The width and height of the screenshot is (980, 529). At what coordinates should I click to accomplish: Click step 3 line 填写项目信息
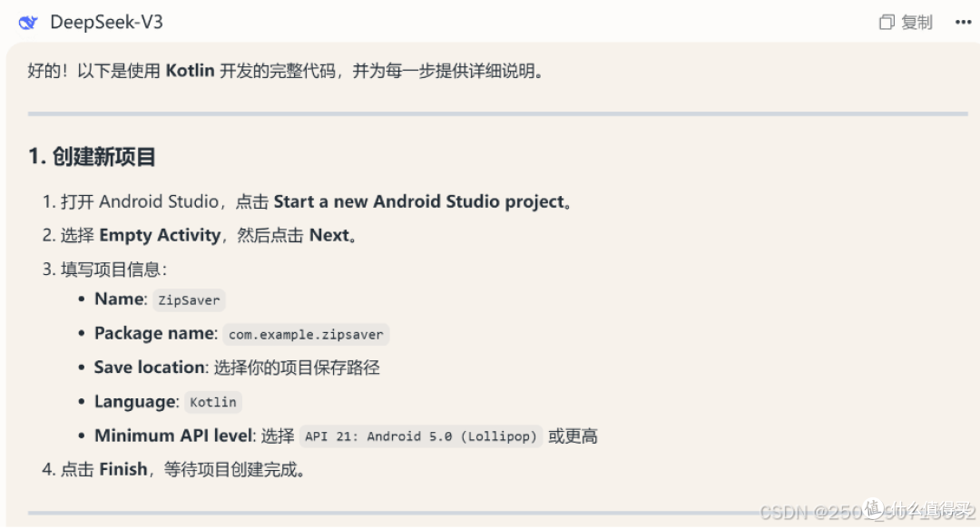(x=105, y=269)
